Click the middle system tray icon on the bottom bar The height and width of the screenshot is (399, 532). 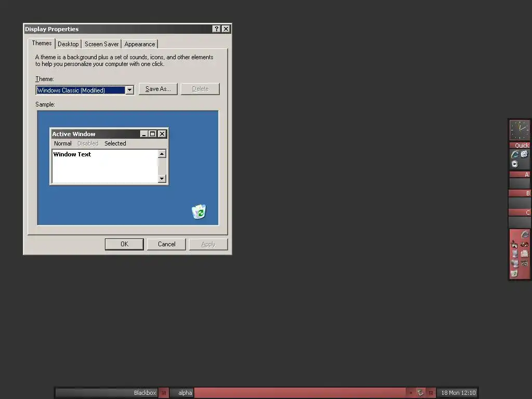(x=420, y=393)
